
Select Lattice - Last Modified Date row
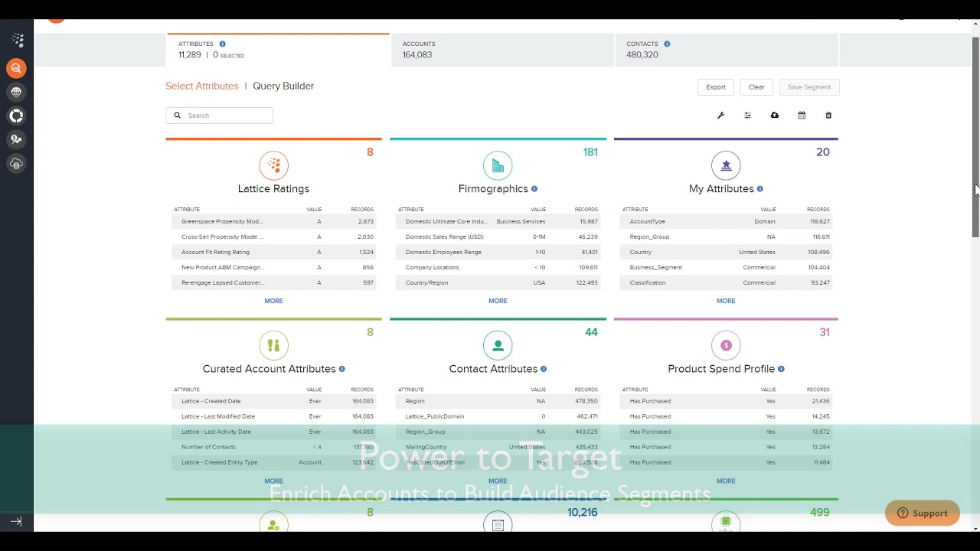click(274, 416)
